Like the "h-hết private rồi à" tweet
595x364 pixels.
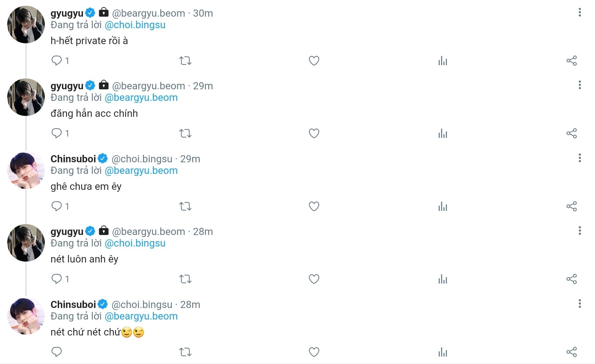[314, 61]
